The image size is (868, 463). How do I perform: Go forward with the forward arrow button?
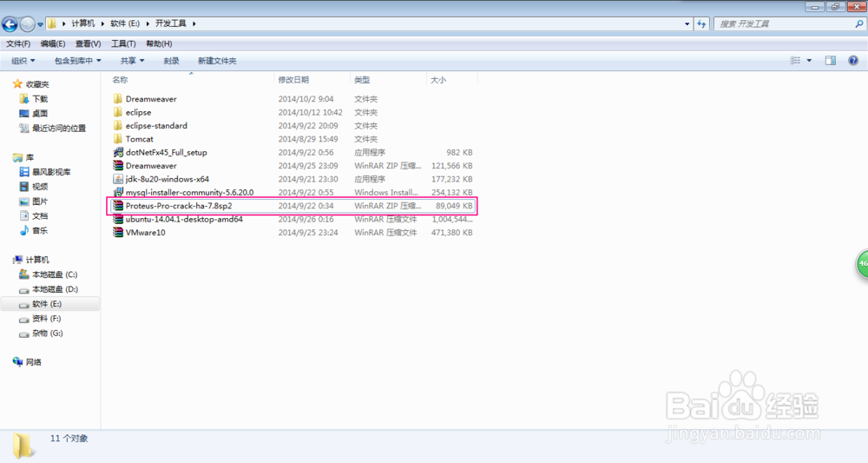coord(27,23)
